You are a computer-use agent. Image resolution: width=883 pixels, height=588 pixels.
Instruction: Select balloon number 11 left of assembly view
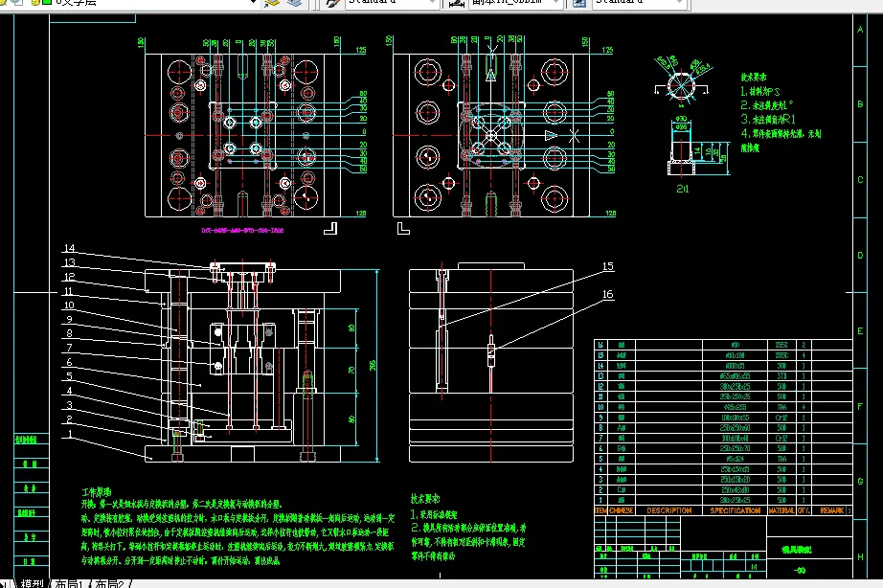(68, 291)
